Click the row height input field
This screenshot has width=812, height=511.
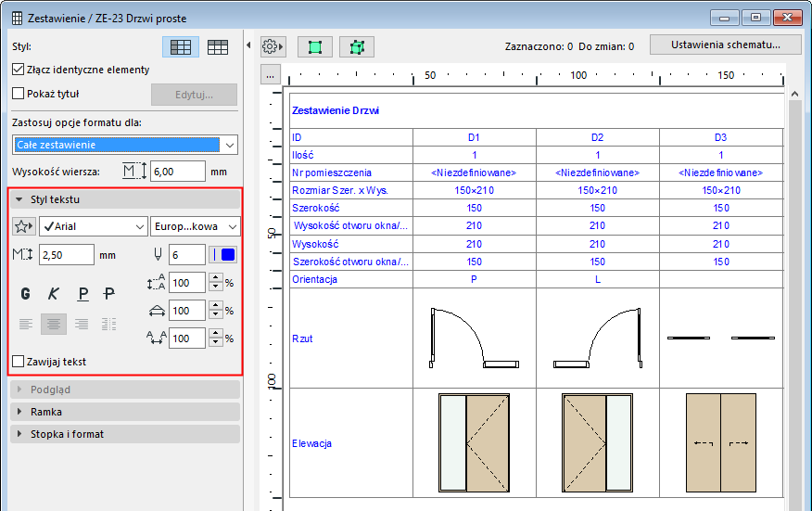(177, 172)
